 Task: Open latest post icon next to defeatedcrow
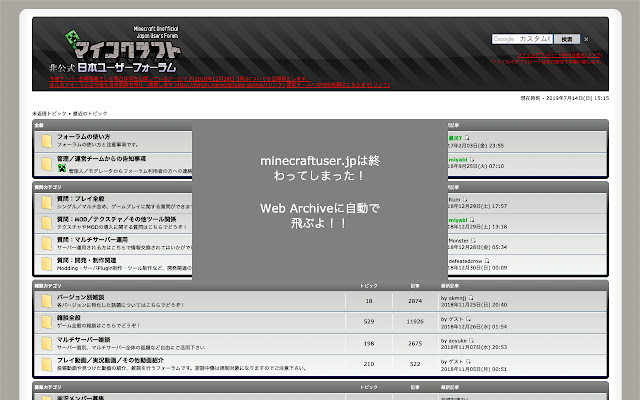click(487, 261)
